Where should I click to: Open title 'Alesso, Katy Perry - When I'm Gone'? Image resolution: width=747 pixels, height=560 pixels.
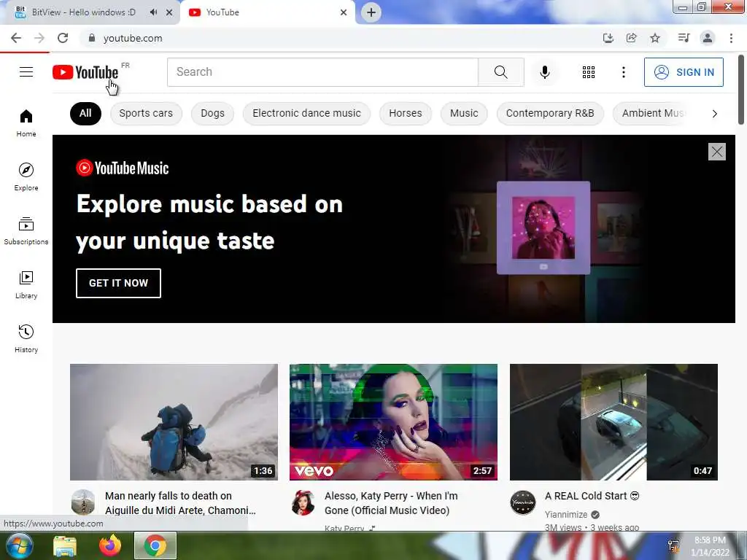click(x=391, y=503)
